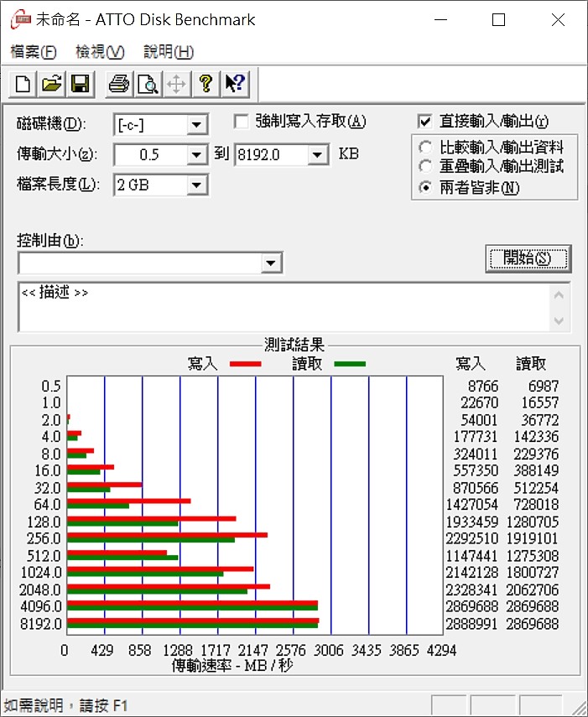Expand the 8192.0 transfer size end dropdown
Screen dimensions: 588x717
317,155
